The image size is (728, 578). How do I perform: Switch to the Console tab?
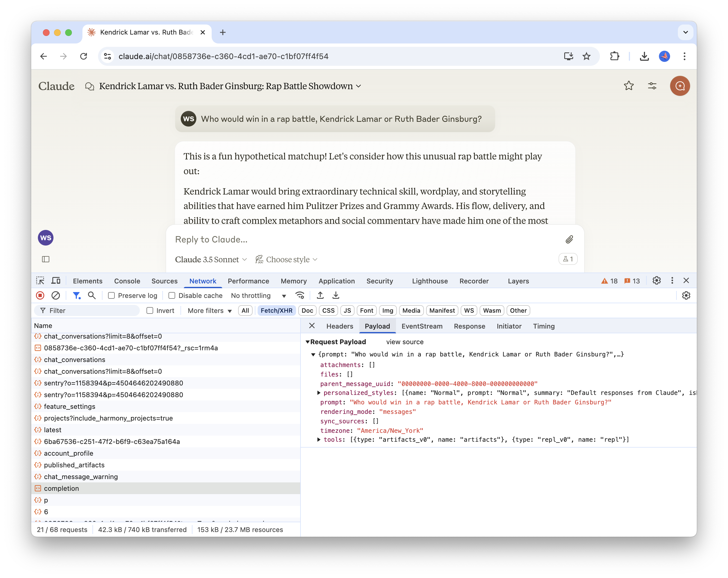click(x=127, y=281)
